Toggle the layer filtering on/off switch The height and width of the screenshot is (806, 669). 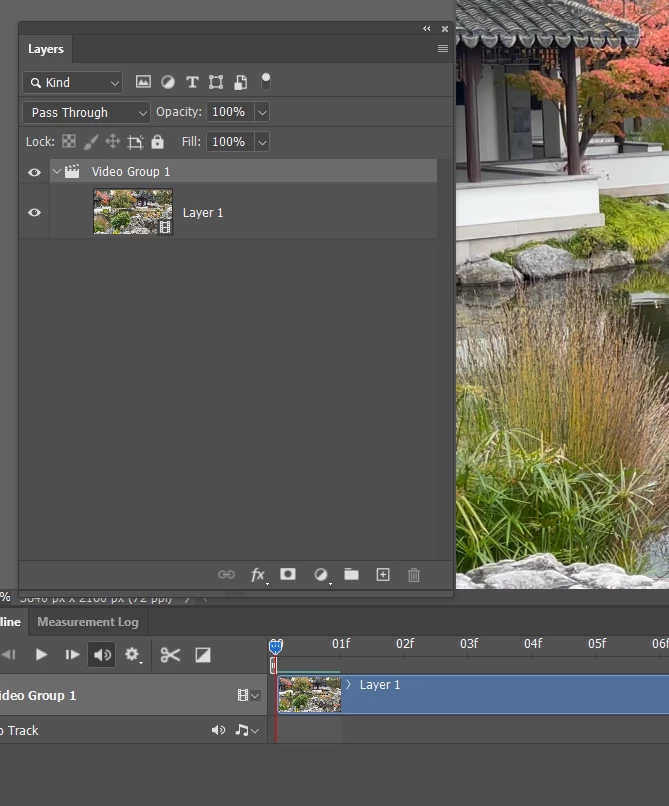click(x=265, y=81)
